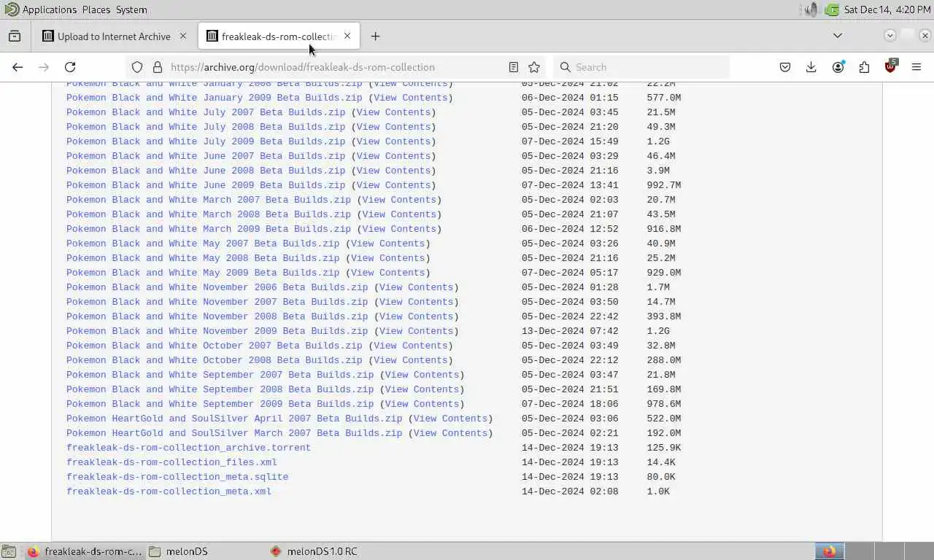Close the Upload to Internet Archive tab
The height and width of the screenshot is (560, 934).
(183, 36)
